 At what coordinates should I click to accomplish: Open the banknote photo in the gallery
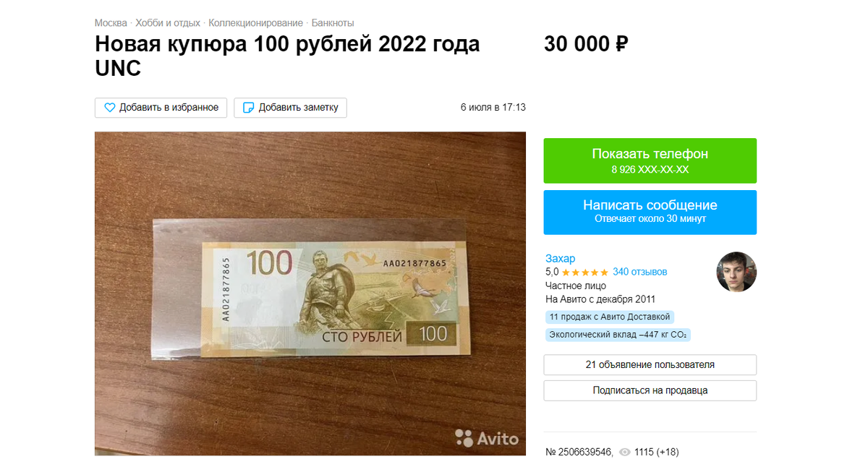(310, 294)
